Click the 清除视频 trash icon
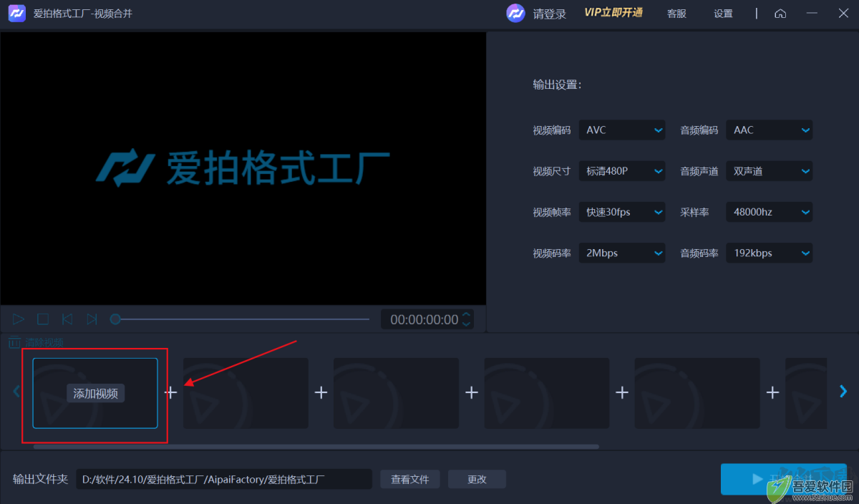The height and width of the screenshot is (504, 859). tap(14, 342)
